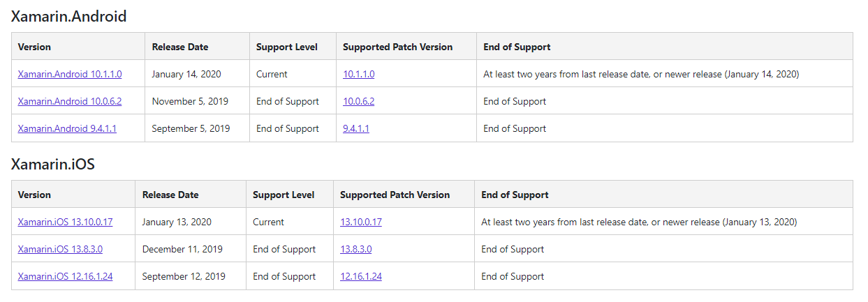This screenshot has width=868, height=302.
Task: Click patch version link 12.16.1.24
Action: [x=361, y=276]
